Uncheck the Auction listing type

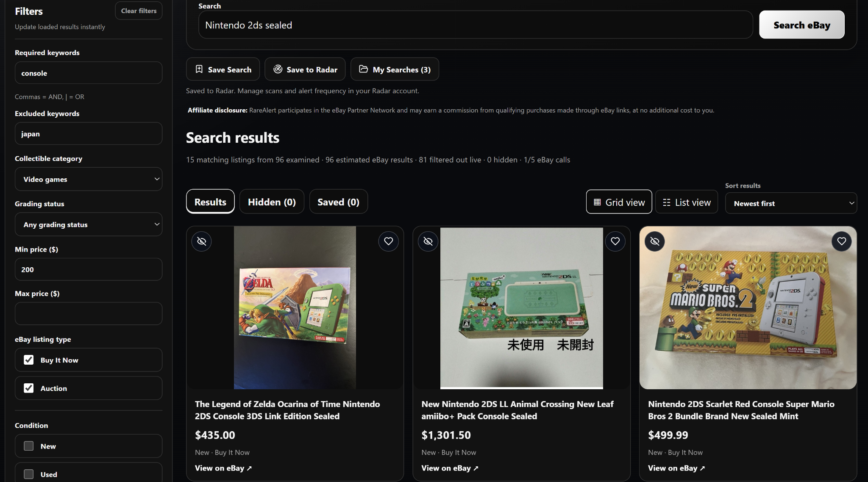28,388
